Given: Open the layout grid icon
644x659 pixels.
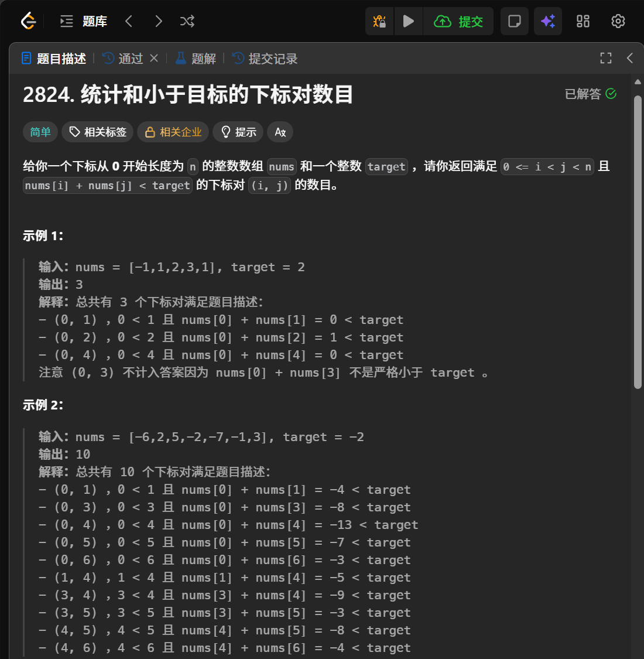Looking at the screenshot, I should (583, 21).
